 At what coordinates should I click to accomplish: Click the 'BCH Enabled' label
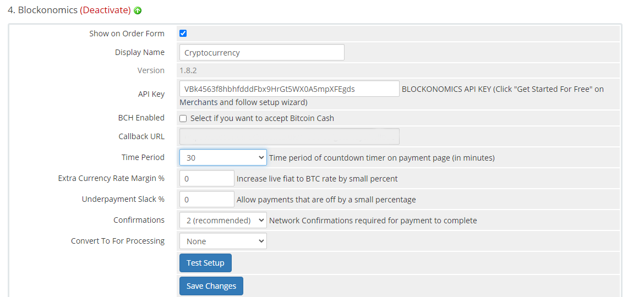pos(141,118)
